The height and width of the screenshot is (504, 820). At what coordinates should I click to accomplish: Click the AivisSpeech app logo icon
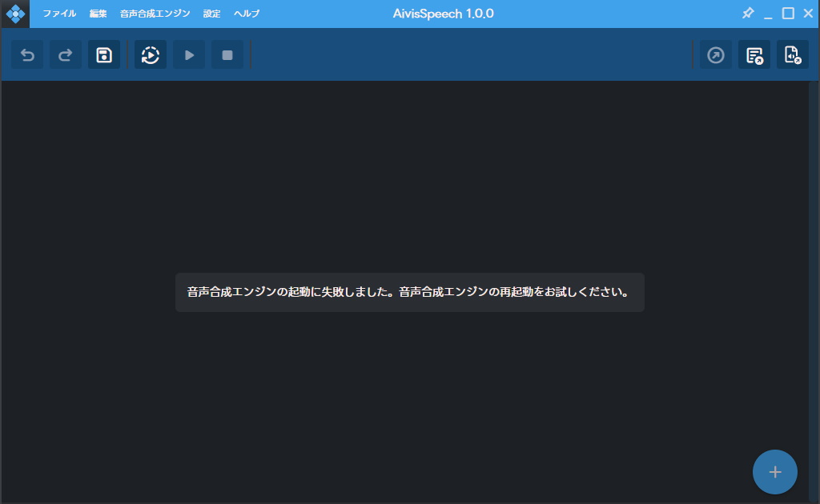[15, 14]
